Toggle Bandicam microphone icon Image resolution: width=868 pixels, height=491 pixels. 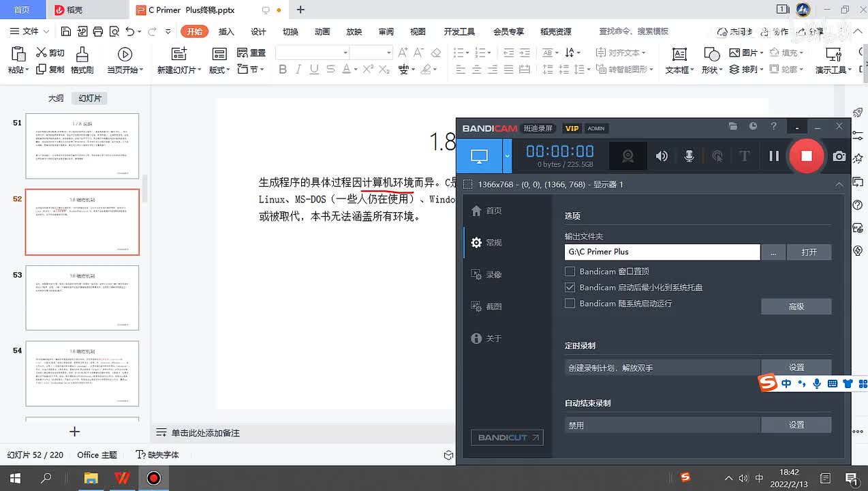pyautogui.click(x=689, y=156)
